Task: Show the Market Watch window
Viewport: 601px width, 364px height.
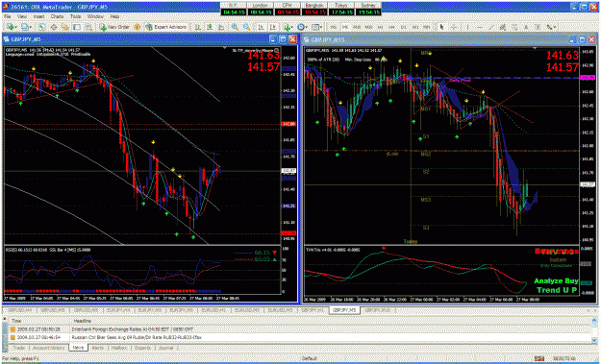Action: [x=41, y=27]
